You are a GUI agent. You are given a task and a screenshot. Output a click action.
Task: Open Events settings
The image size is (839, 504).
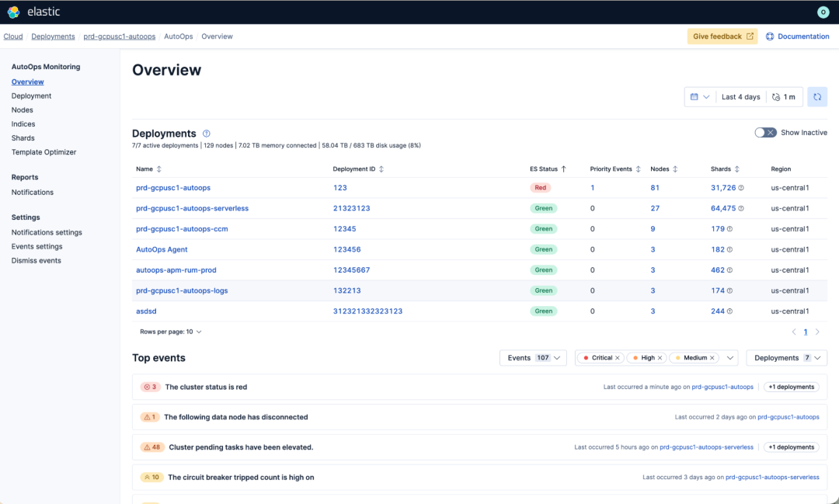pyautogui.click(x=37, y=246)
